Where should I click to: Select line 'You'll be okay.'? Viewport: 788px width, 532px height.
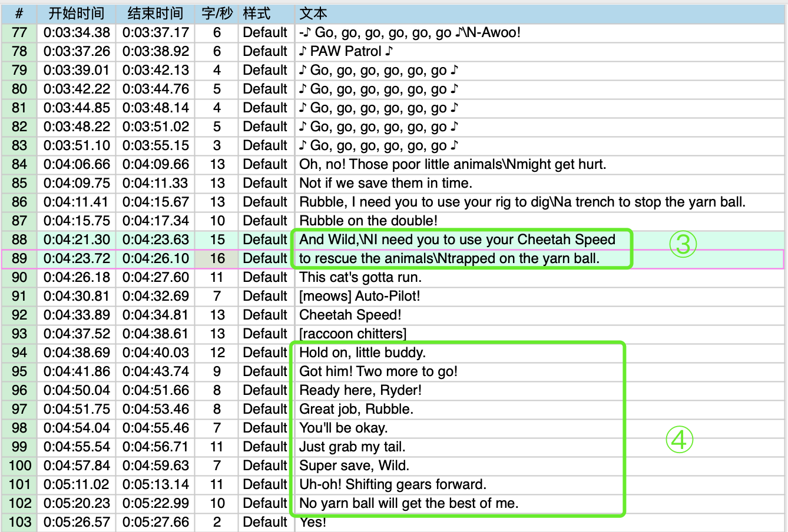pyautogui.click(x=343, y=428)
